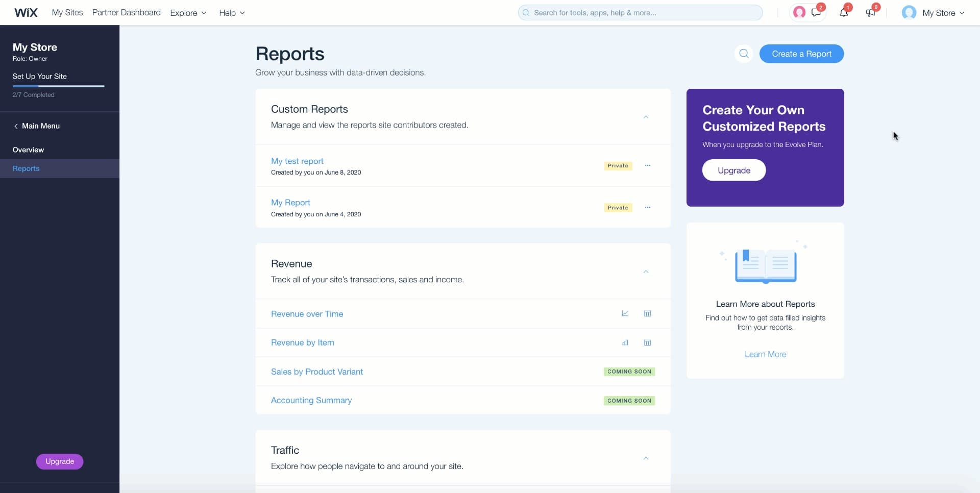Open more options for My Report
Viewport: 980px width, 493px height.
pyautogui.click(x=647, y=208)
